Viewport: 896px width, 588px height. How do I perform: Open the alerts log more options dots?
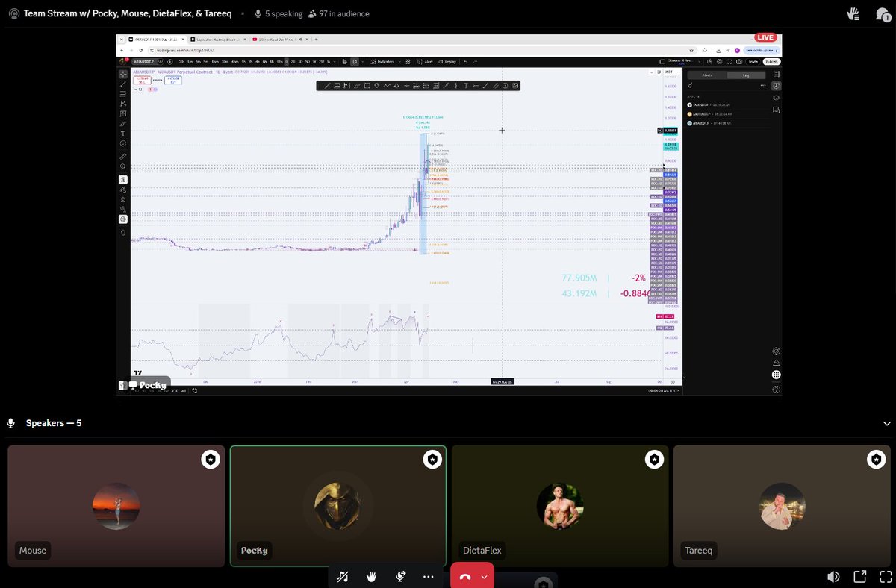tap(763, 85)
